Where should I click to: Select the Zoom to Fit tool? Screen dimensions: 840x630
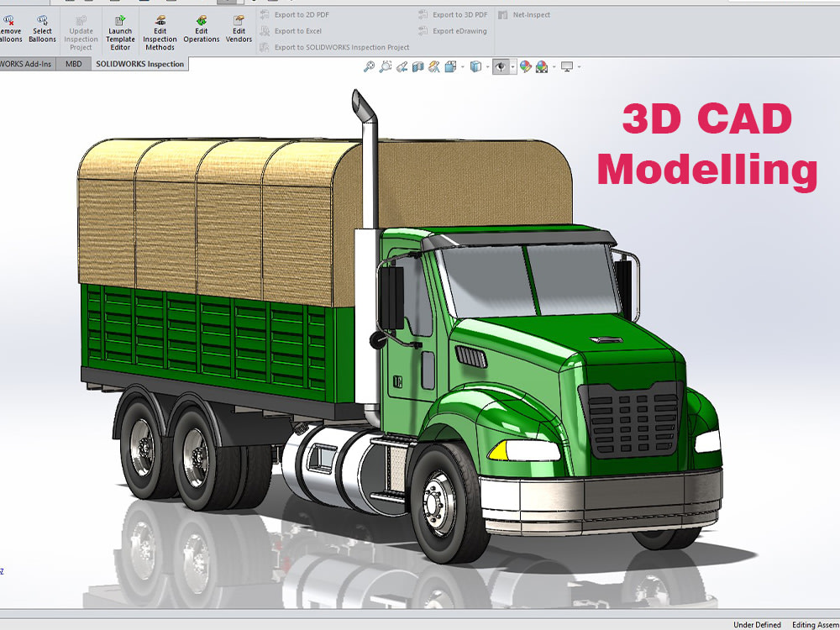(x=368, y=66)
